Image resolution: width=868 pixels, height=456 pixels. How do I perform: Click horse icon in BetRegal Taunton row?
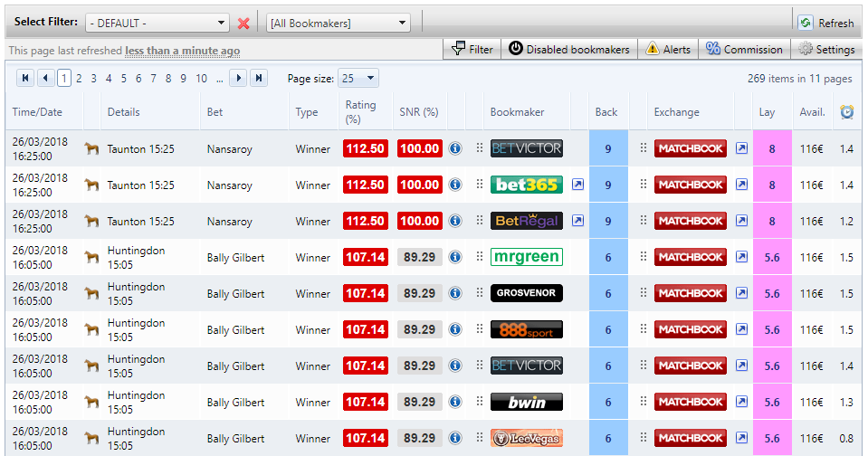[91, 222]
